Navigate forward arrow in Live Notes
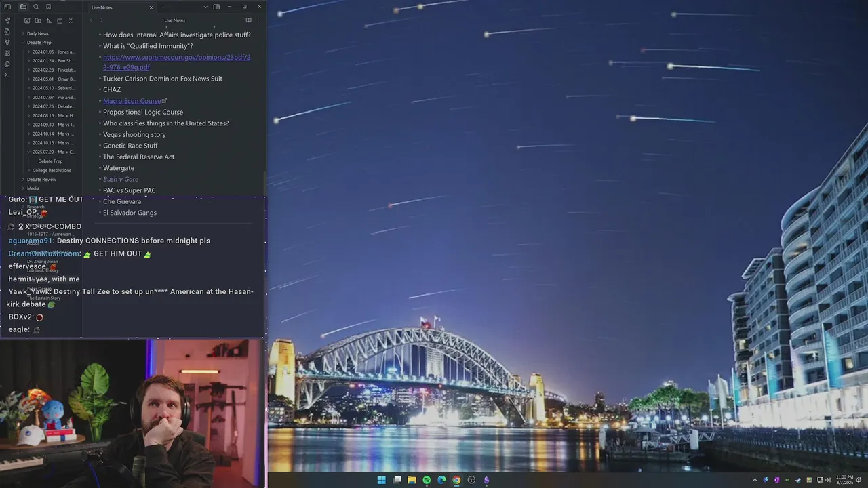Image resolution: width=868 pixels, height=488 pixels. 101,20
